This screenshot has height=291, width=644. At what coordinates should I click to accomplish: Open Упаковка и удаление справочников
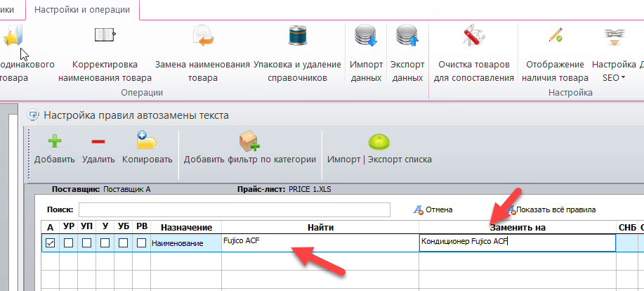click(x=297, y=53)
